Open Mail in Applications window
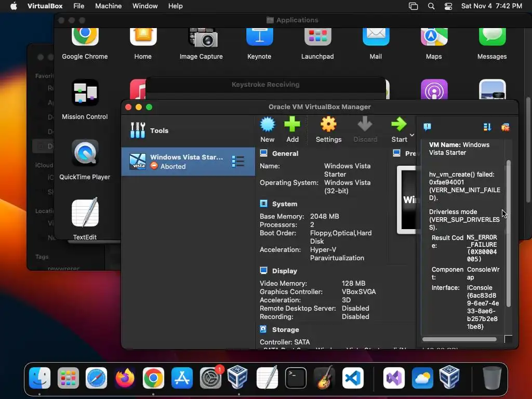The height and width of the screenshot is (399, 532). coord(376,37)
